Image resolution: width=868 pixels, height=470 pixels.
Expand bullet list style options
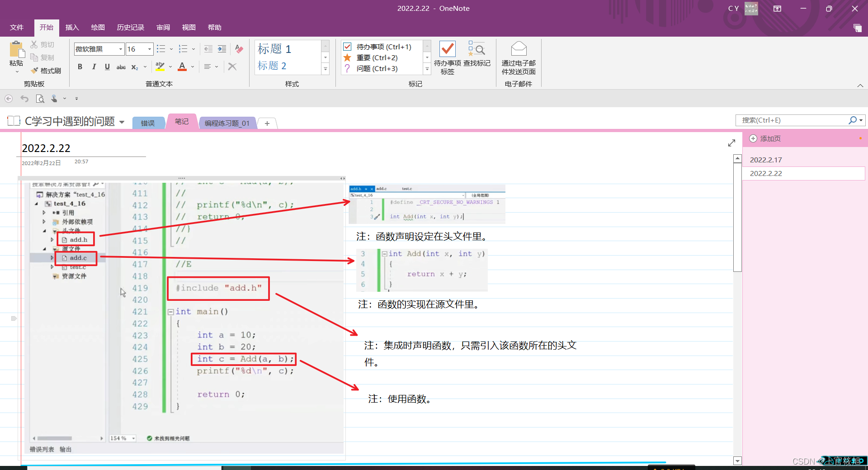[171, 49]
